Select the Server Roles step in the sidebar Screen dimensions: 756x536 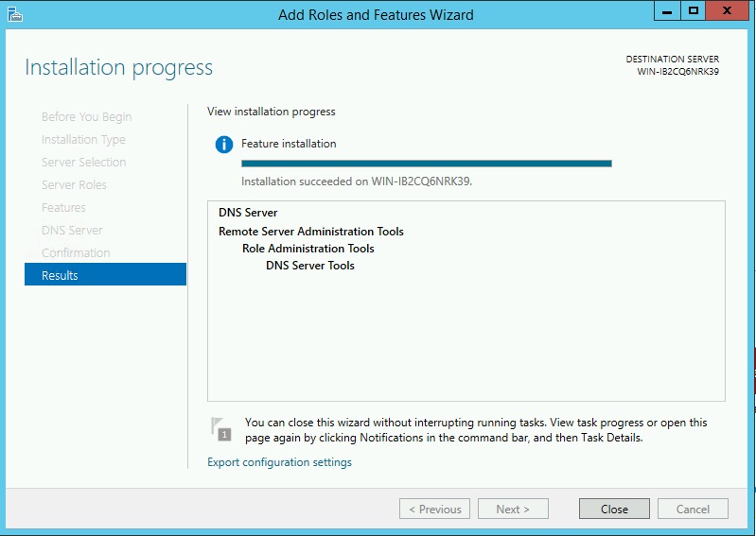coord(74,185)
